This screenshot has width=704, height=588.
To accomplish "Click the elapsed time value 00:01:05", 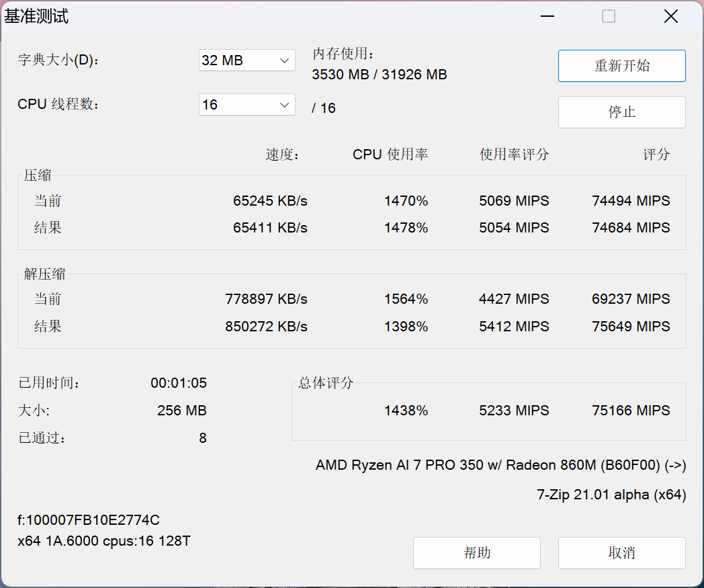I will (179, 383).
